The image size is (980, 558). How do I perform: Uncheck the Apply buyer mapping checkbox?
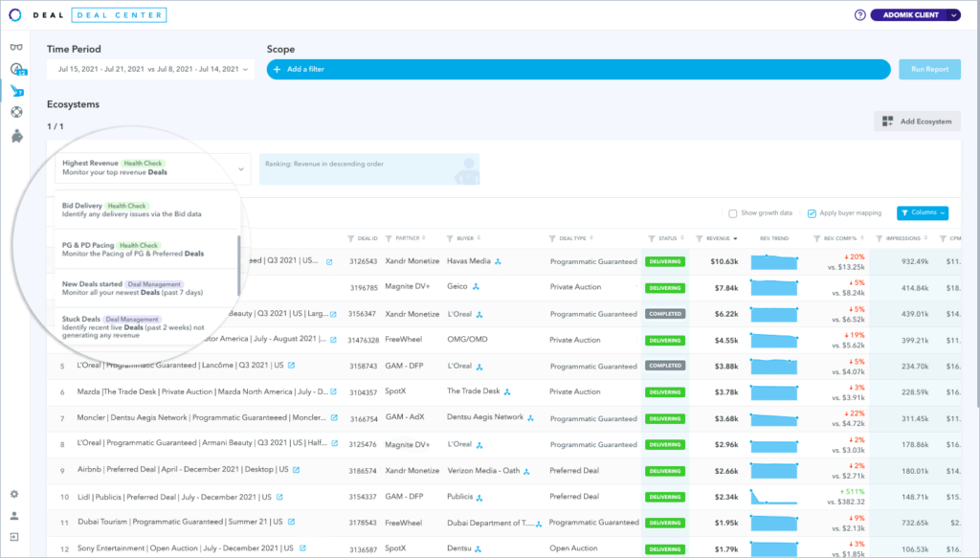[812, 213]
